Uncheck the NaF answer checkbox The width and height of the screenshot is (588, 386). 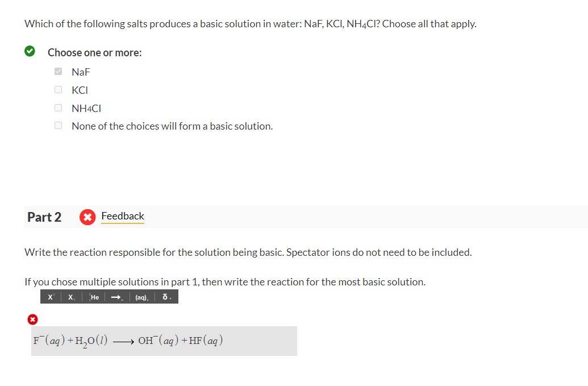pos(58,71)
